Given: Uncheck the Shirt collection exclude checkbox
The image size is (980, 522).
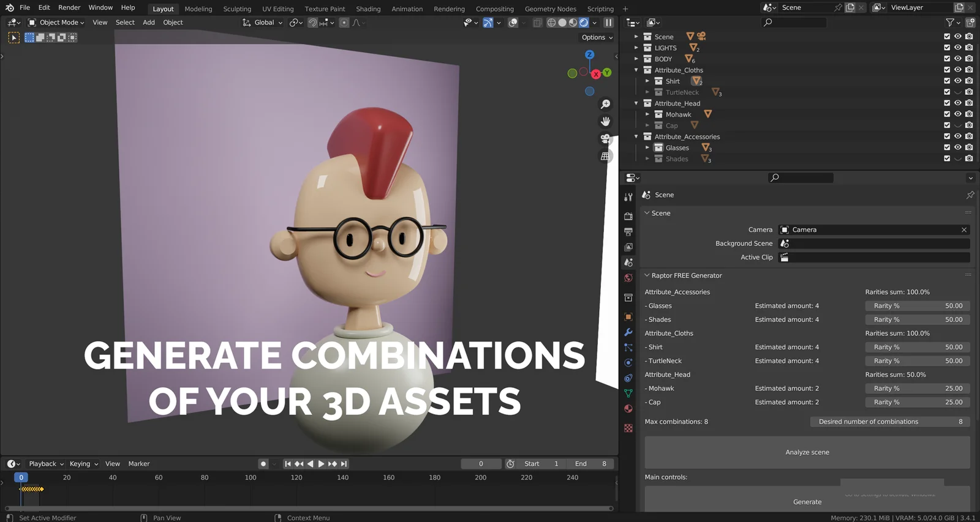Looking at the screenshot, I should click(947, 81).
